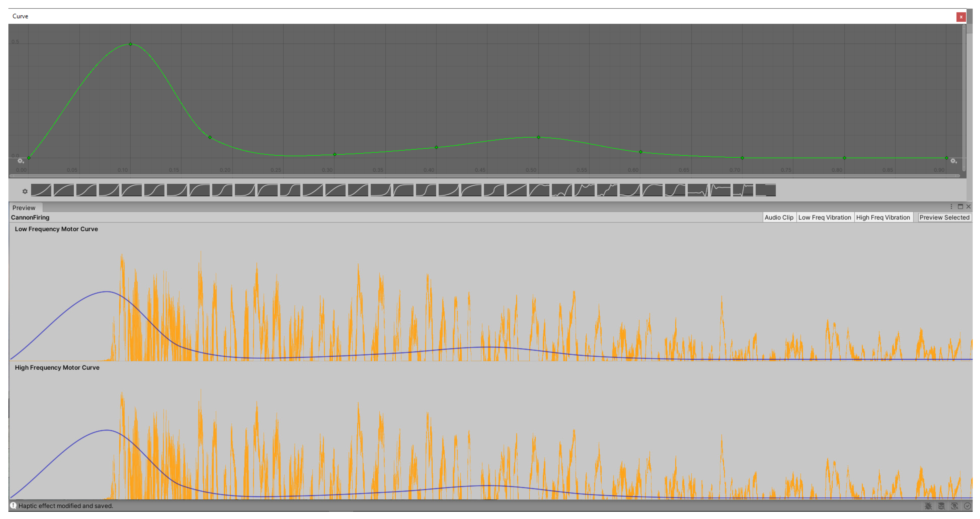Open the curve presets gear menu
Viewport: 980px width, 519px height.
click(x=25, y=191)
